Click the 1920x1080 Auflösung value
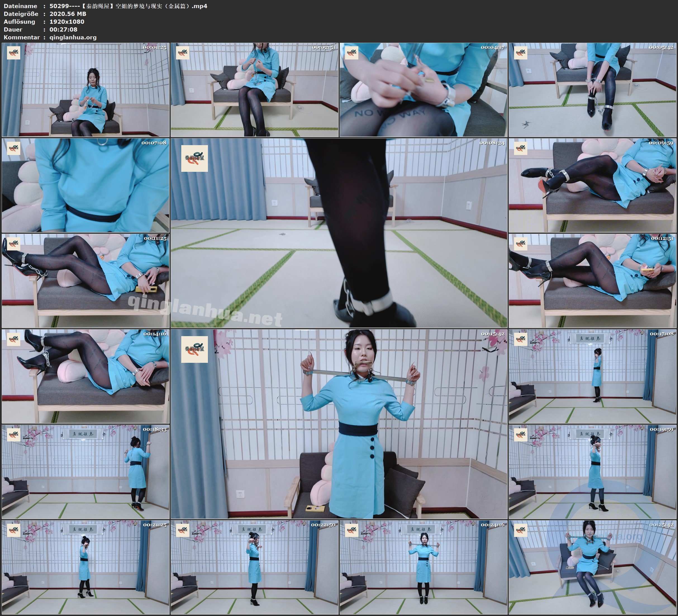This screenshot has width=678, height=616. [67, 22]
